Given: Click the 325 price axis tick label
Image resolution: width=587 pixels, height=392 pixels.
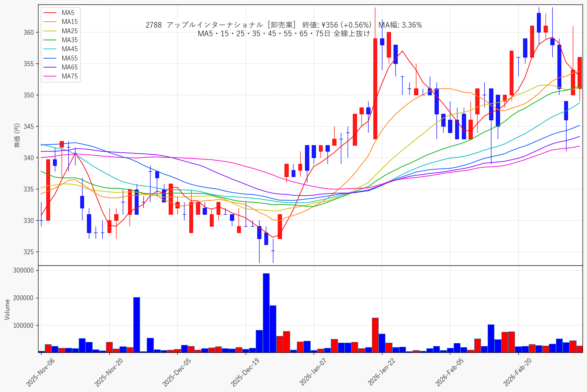Looking at the screenshot, I should tap(29, 252).
